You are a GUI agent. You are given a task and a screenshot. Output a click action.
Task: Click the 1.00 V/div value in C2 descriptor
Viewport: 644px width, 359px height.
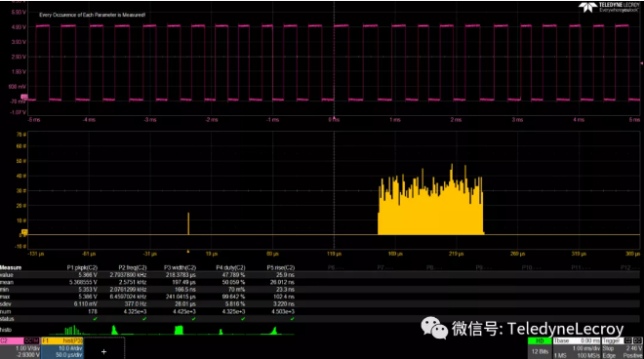pos(28,348)
